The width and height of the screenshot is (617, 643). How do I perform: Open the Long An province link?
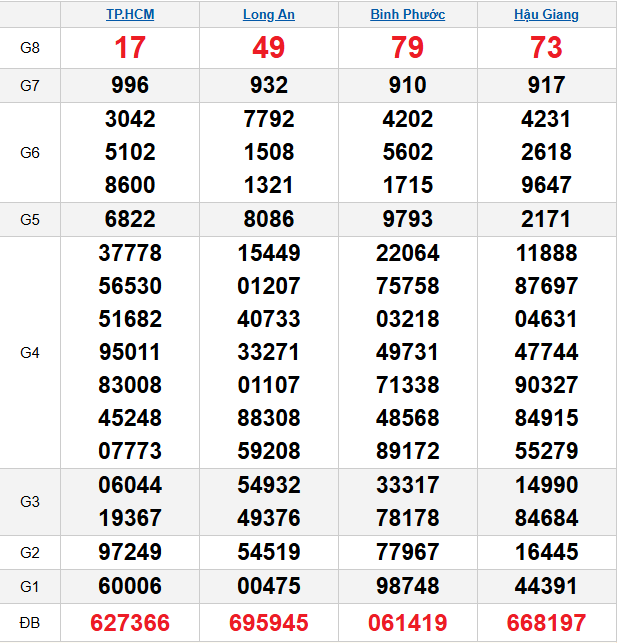click(268, 15)
